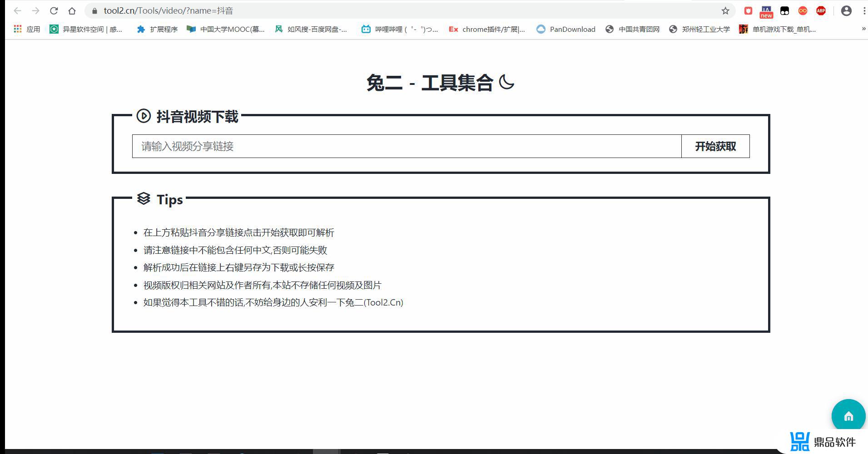868x454 pixels.
Task: Open the 如风搜-百度网盘 bookmark
Action: [x=311, y=29]
